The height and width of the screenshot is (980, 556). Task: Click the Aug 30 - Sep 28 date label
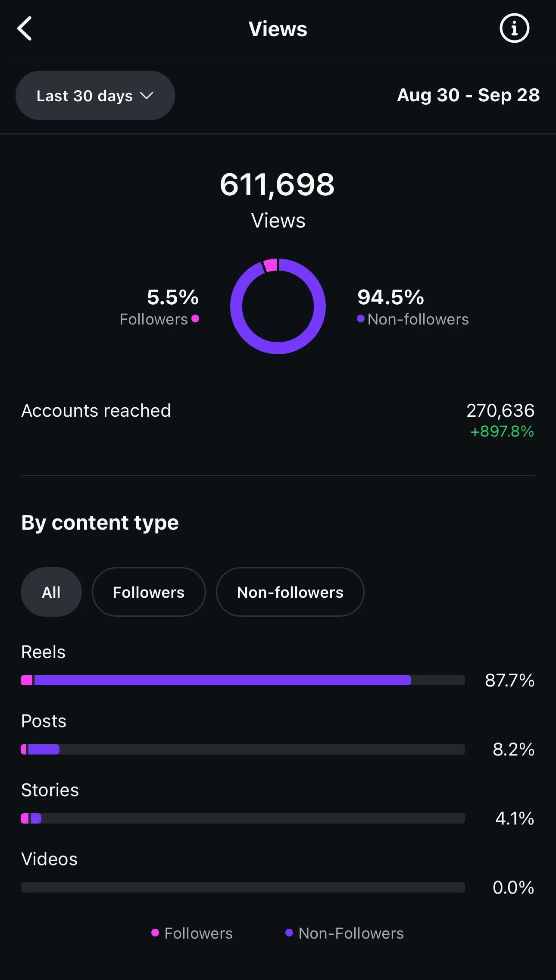tap(468, 95)
